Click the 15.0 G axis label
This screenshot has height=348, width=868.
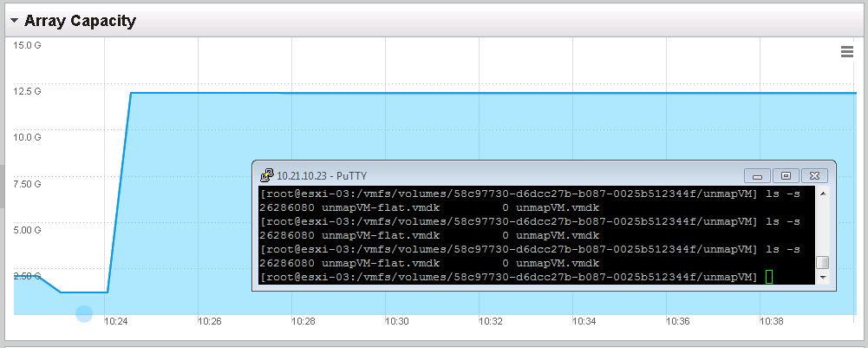27,45
